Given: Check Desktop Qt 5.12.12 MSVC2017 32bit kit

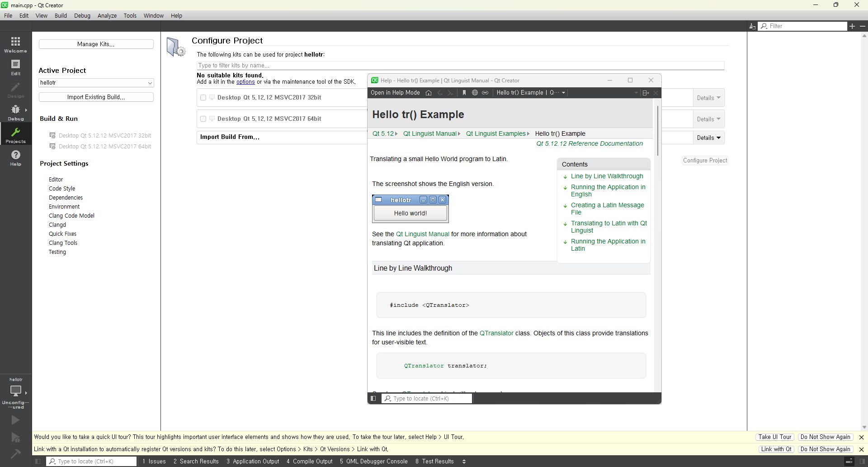Looking at the screenshot, I should coord(203,98).
